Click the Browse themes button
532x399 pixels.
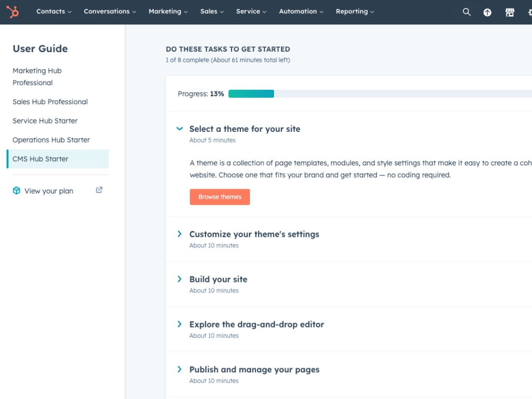click(x=220, y=197)
